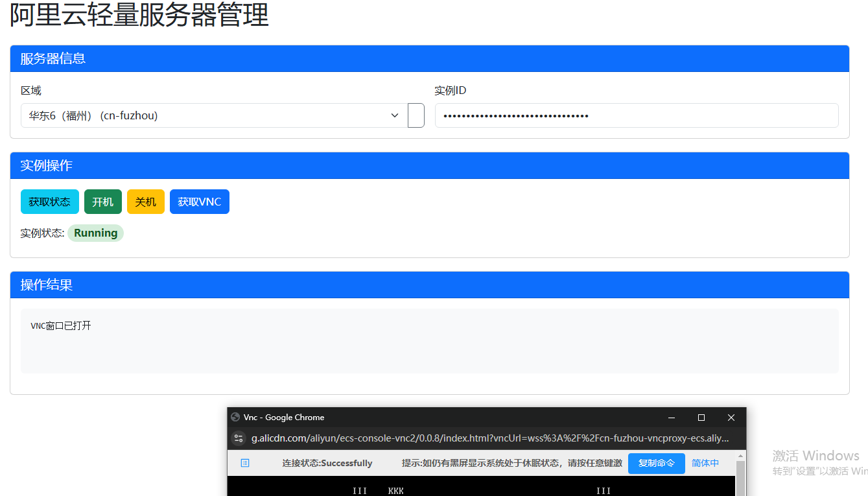
Task: Open the 区域 region dropdown
Action: 214,115
